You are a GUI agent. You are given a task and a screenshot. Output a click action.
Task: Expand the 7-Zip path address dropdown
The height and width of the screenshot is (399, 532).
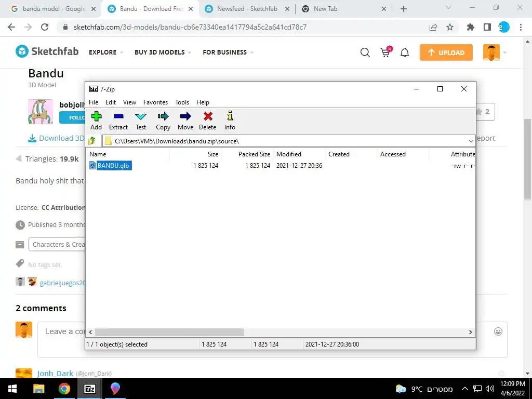click(471, 141)
